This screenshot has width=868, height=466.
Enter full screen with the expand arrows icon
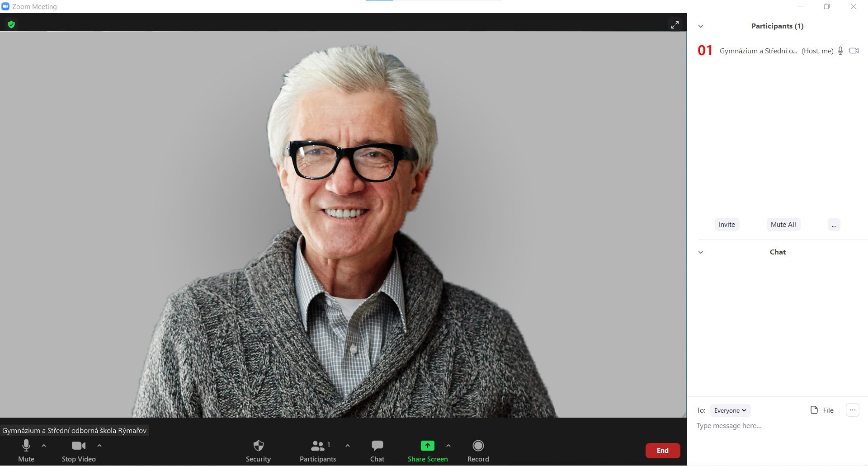point(675,24)
